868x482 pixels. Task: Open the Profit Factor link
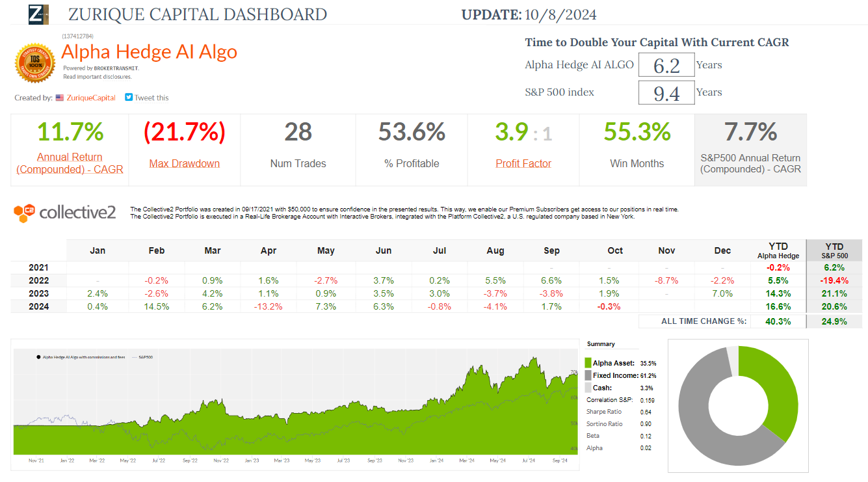(523, 163)
